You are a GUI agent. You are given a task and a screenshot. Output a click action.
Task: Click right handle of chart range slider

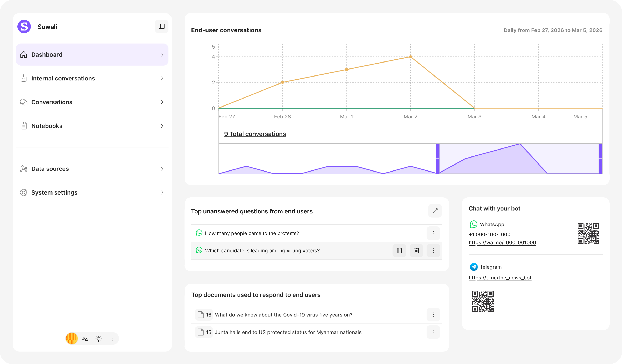tap(600, 159)
